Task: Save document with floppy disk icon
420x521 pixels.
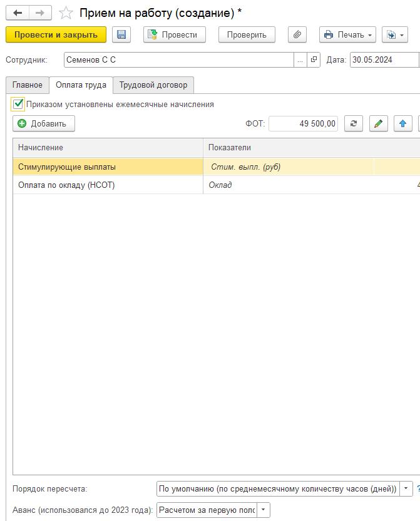Action: (121, 35)
